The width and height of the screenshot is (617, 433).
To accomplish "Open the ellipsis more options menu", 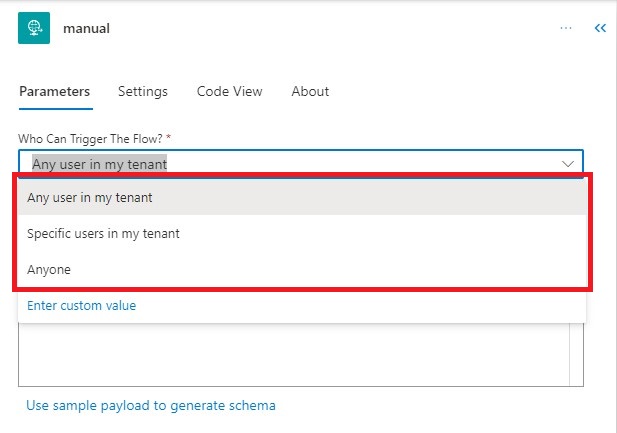I will [x=566, y=28].
